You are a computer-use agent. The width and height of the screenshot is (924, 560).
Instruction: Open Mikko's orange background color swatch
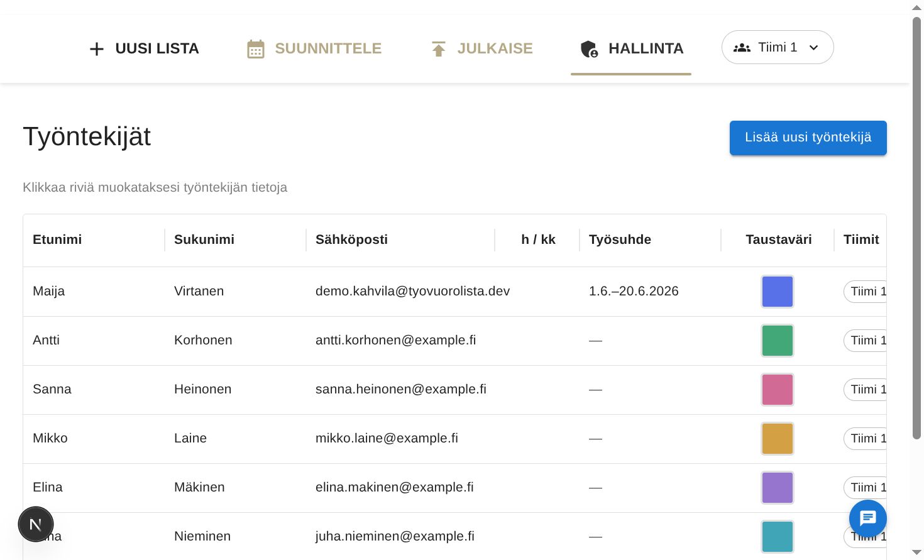pos(778,439)
